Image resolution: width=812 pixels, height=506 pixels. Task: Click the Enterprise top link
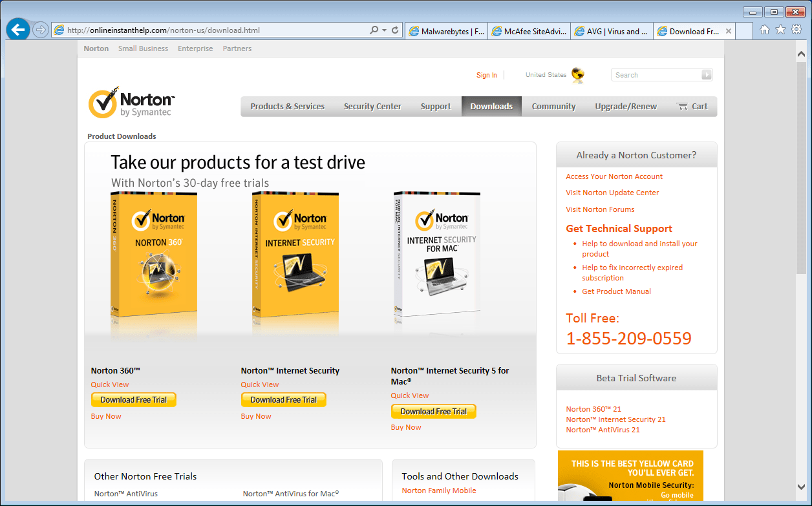(x=195, y=48)
